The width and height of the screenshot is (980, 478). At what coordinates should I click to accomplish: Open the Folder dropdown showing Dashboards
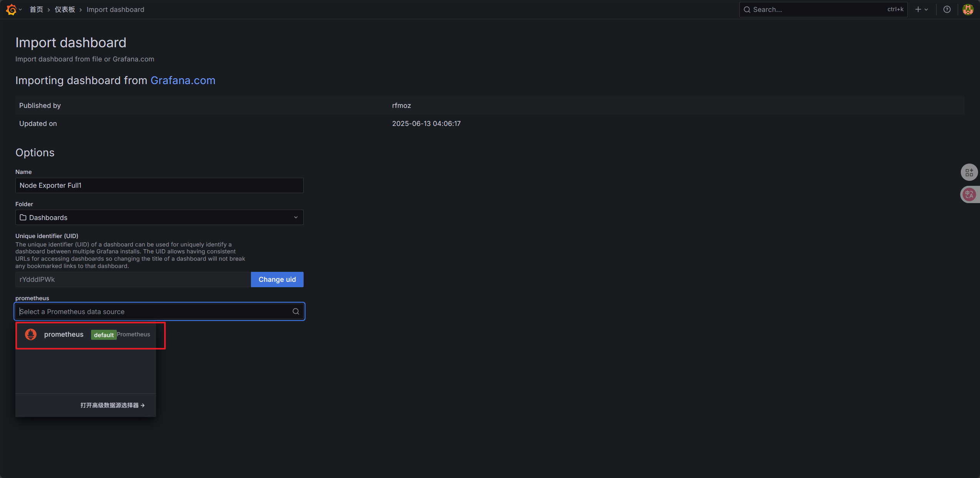[159, 217]
